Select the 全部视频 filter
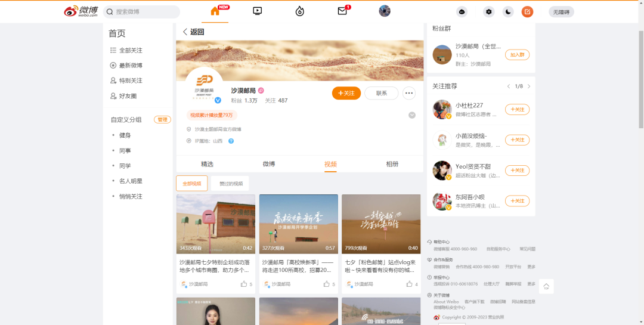Image resolution: width=644 pixels, height=325 pixels. click(192, 183)
